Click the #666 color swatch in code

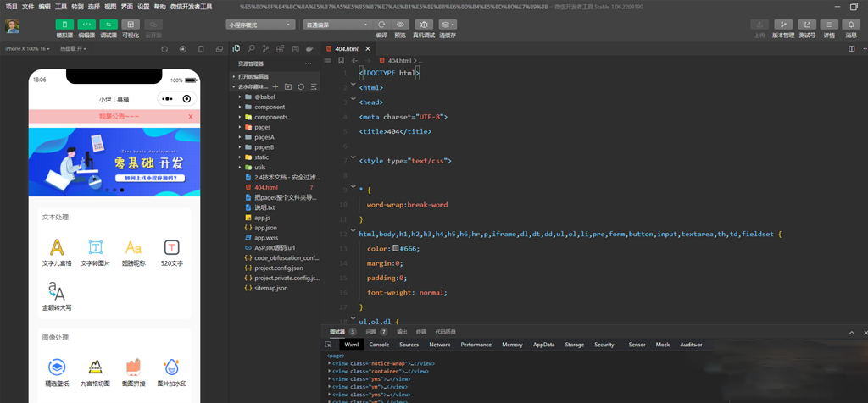pyautogui.click(x=395, y=249)
